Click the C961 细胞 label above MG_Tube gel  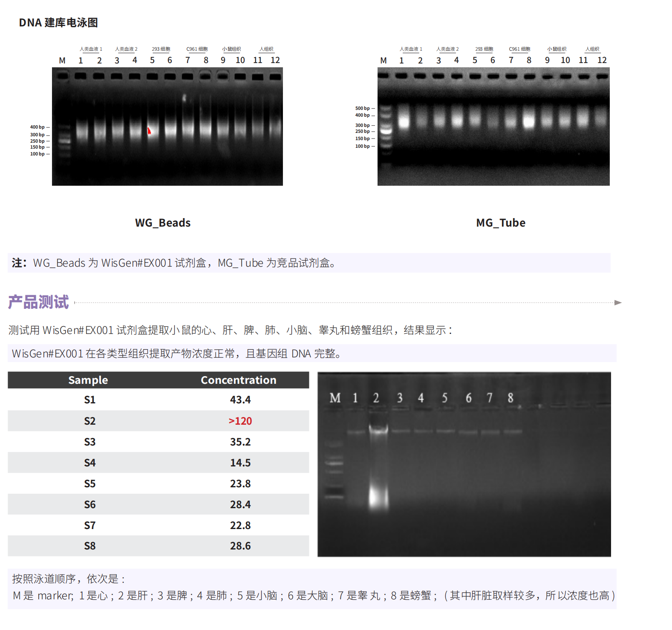pyautogui.click(x=520, y=49)
